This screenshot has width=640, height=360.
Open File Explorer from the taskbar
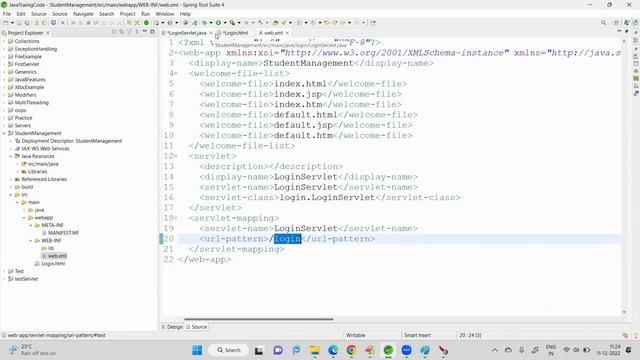pyautogui.click(x=315, y=350)
